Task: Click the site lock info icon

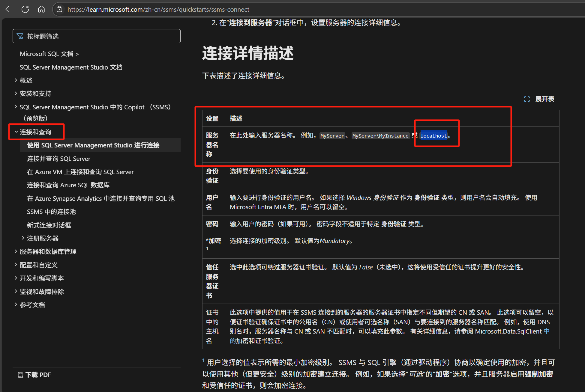Action: 60,9
